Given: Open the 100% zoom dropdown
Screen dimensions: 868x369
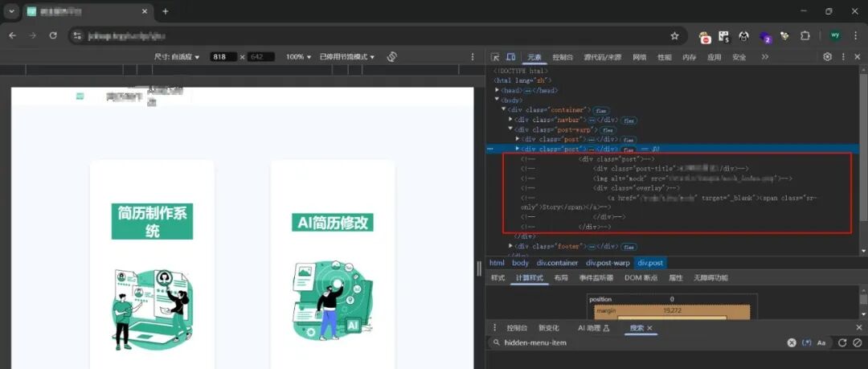Looking at the screenshot, I should (x=298, y=57).
